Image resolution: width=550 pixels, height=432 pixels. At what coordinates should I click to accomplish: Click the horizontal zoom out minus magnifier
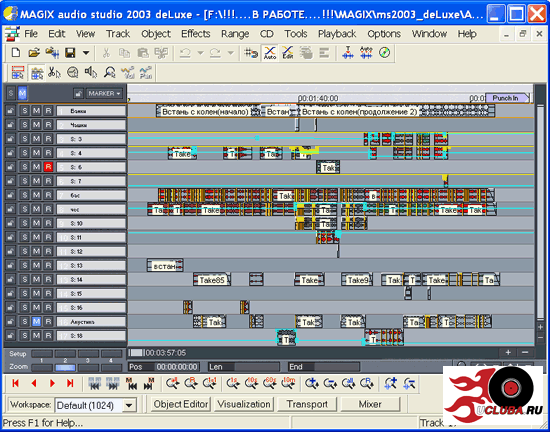[x=330, y=384]
